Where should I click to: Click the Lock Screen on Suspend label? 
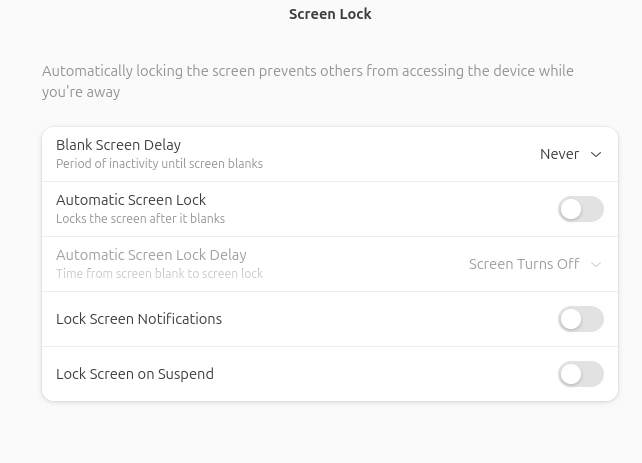point(135,374)
